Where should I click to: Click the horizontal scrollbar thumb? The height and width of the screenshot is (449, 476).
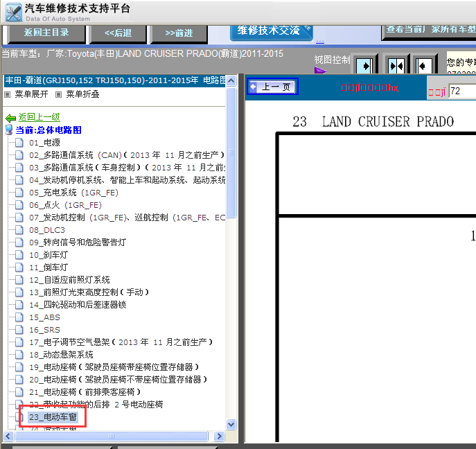(x=112, y=437)
